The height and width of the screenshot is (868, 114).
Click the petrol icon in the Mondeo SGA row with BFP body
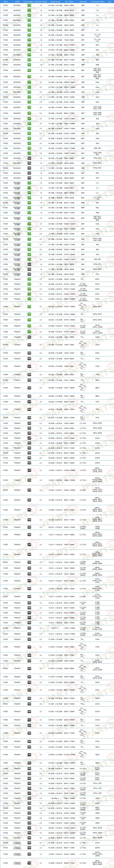tap(29, 143)
